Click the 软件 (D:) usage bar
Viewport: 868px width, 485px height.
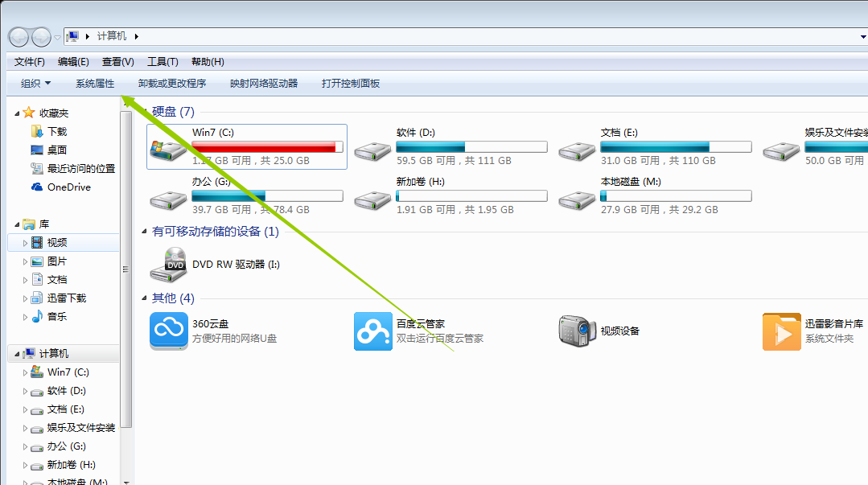(x=471, y=146)
